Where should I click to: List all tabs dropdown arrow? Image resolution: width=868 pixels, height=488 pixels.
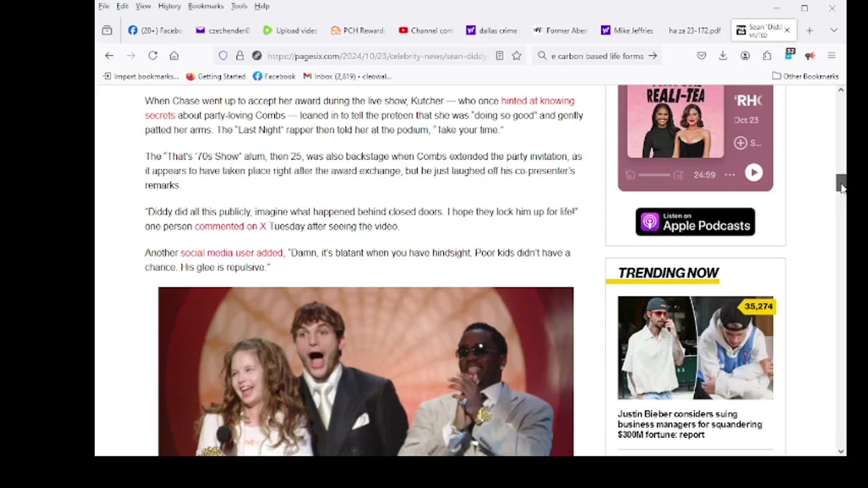833,30
